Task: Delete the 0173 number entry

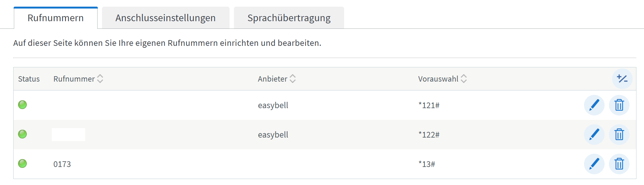Action: tap(619, 164)
